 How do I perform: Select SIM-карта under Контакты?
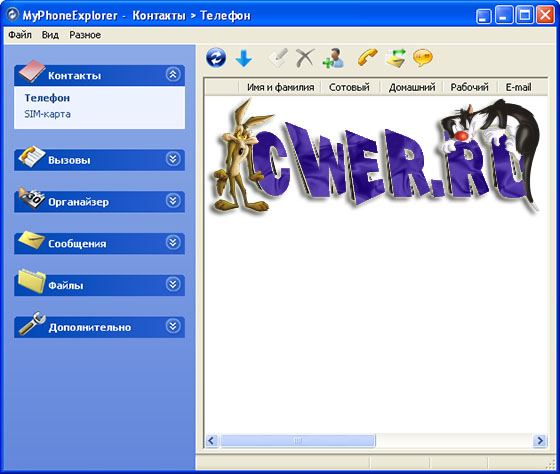click(x=48, y=114)
